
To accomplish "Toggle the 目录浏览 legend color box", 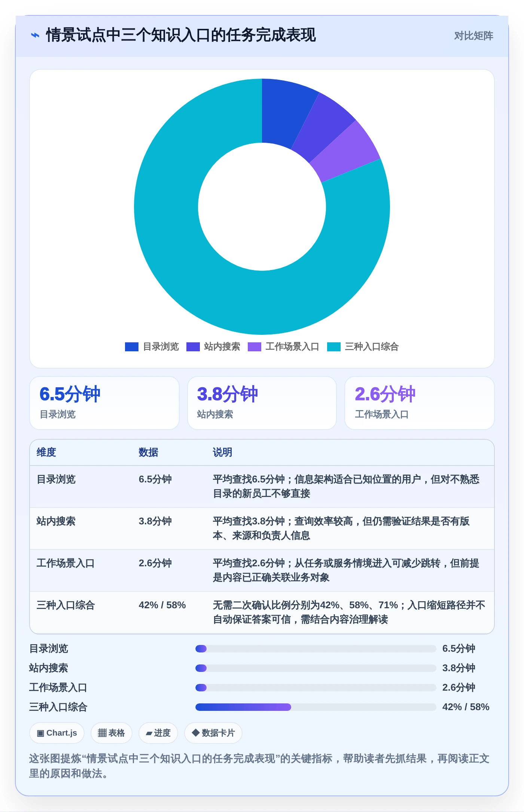I will point(131,347).
